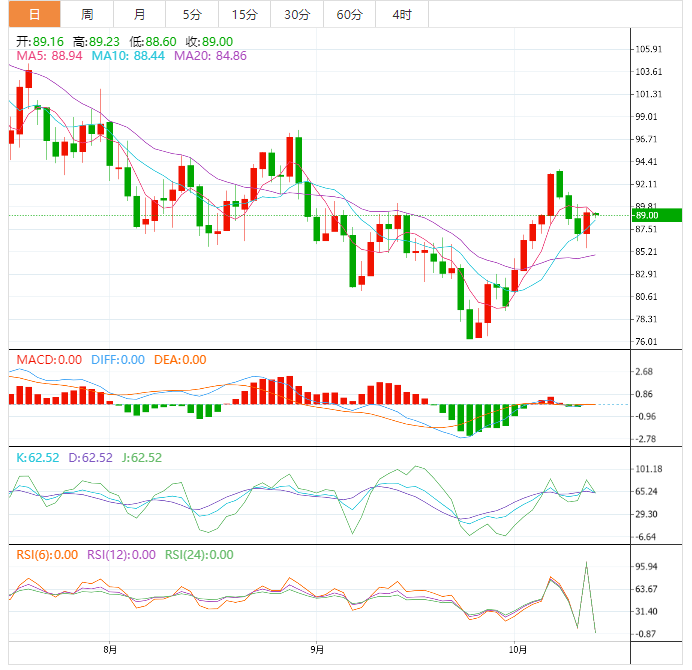This screenshot has width=692, height=670.
Task: Click the DEA:0.00 indicator label
Action: pyautogui.click(x=180, y=360)
